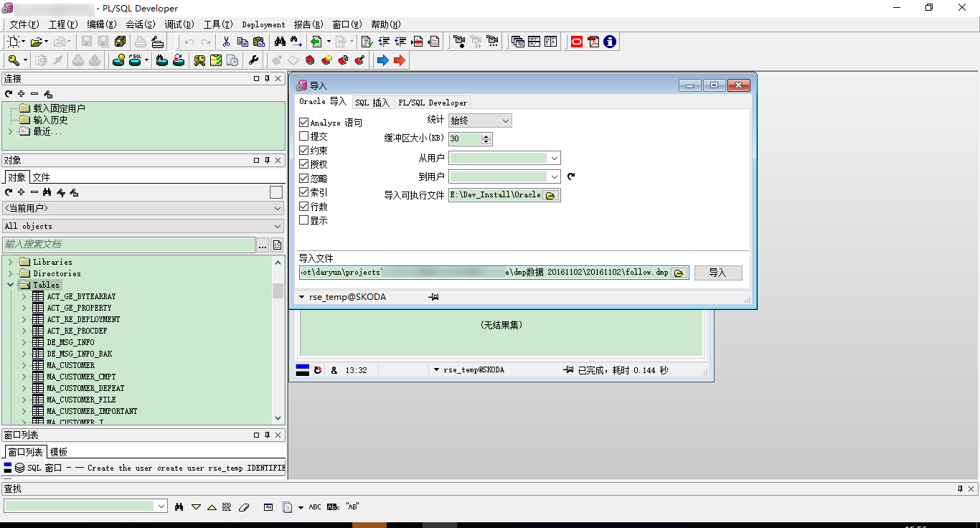The width and height of the screenshot is (980, 528).
Task: Click the key Log on icon
Action: [x=14, y=60]
